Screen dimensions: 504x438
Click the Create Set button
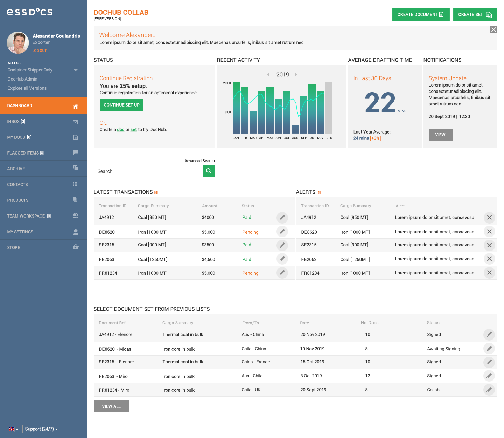pos(475,14)
